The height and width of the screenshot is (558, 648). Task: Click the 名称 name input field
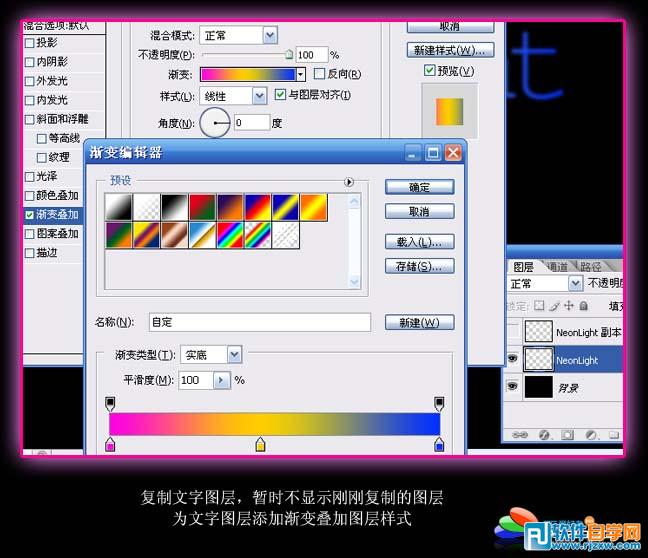point(260,322)
